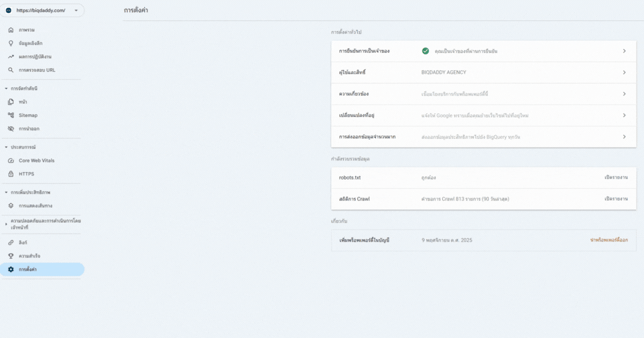
Task: Click the lightbulb icon for ข้อมูลเชิงลึก
Action: point(11,43)
